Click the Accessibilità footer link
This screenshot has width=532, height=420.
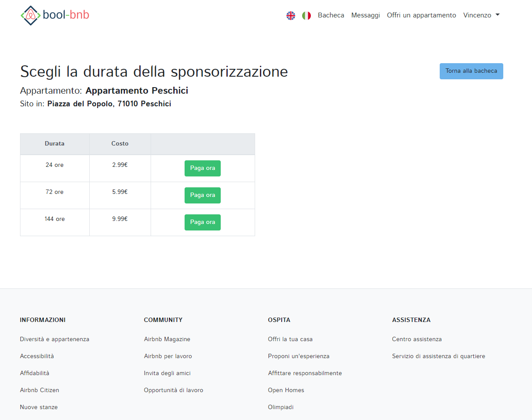coord(37,356)
